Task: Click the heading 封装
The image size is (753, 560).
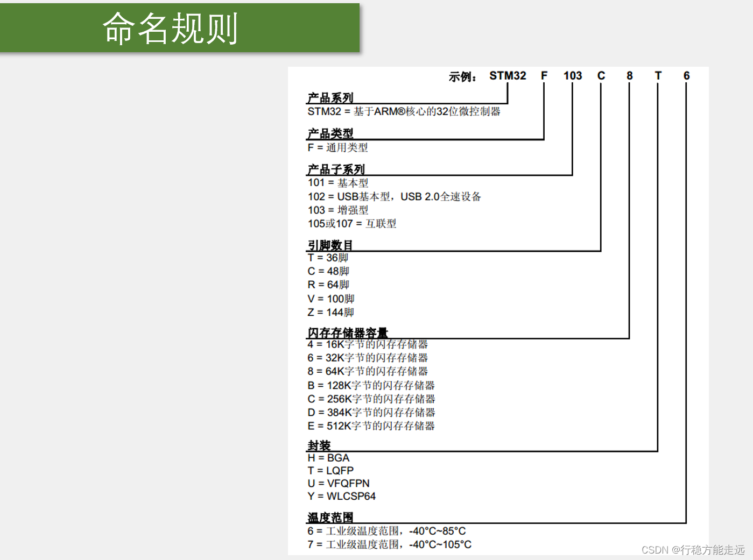Action: pyautogui.click(x=319, y=445)
